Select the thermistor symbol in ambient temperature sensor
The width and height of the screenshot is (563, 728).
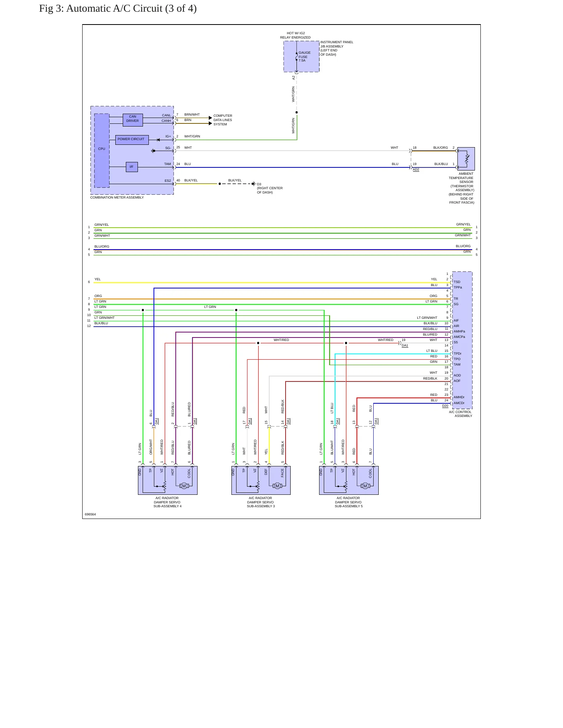click(467, 159)
